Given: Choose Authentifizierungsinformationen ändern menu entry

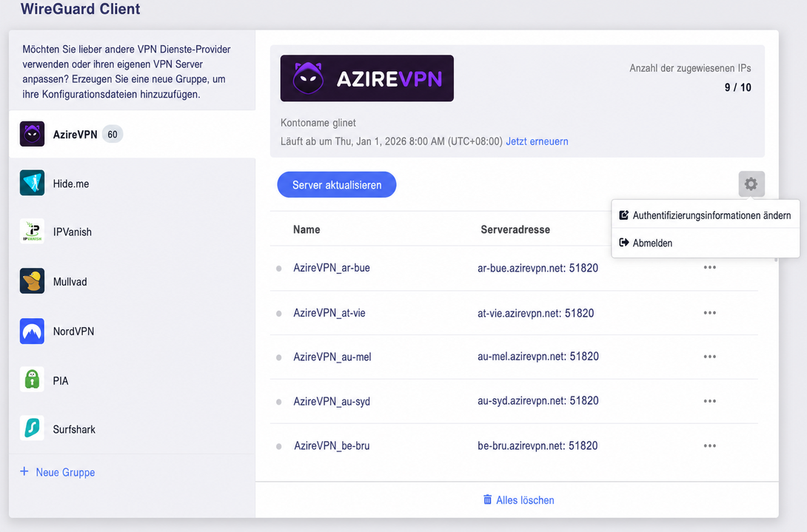Looking at the screenshot, I should pyautogui.click(x=706, y=215).
